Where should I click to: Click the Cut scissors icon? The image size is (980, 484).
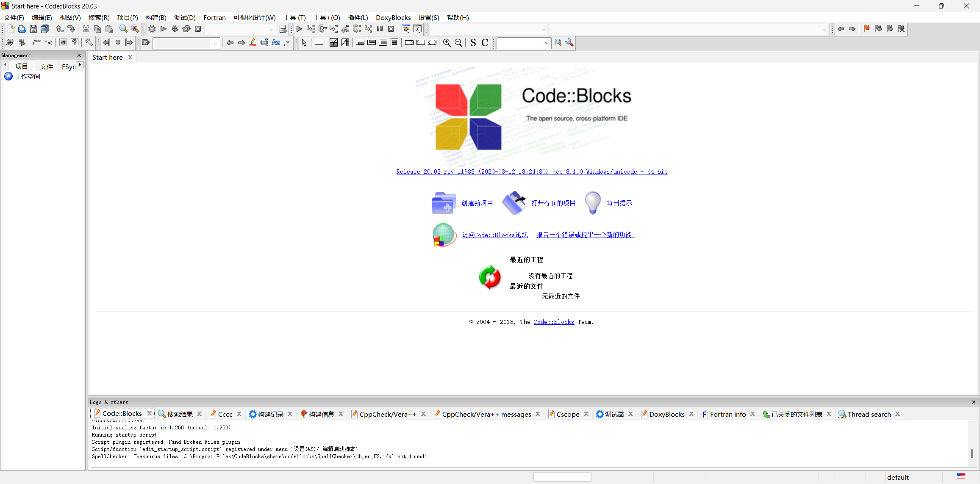[x=86, y=29]
